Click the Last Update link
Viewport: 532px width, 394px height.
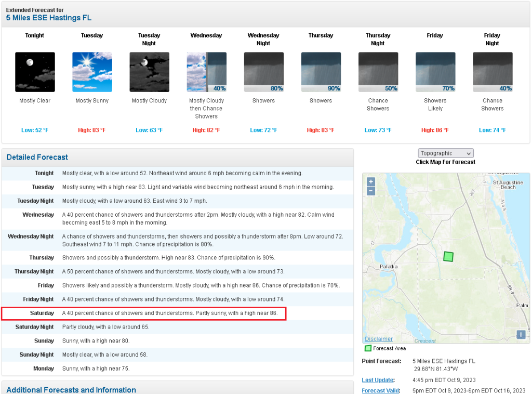click(378, 380)
